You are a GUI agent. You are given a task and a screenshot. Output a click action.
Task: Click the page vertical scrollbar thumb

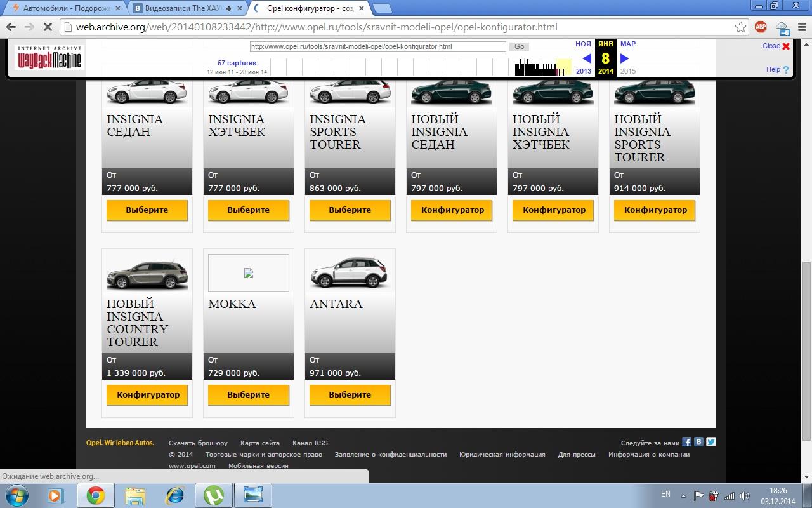tap(806, 351)
